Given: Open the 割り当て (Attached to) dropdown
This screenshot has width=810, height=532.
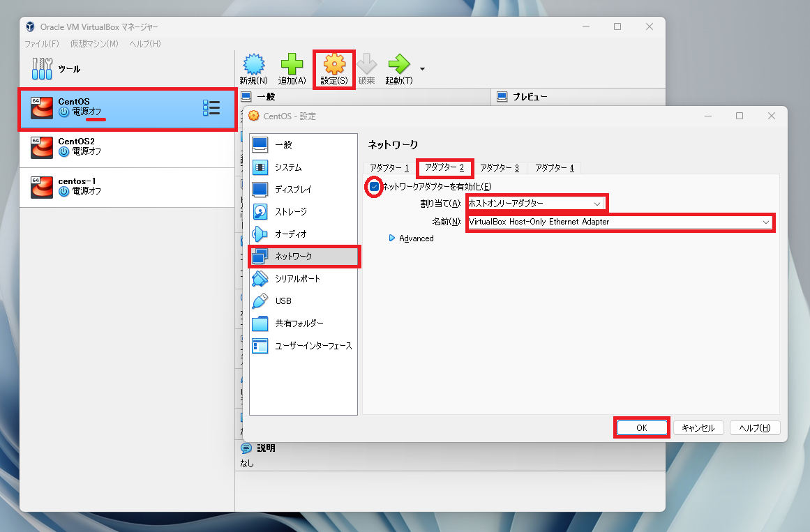Looking at the screenshot, I should 536,204.
